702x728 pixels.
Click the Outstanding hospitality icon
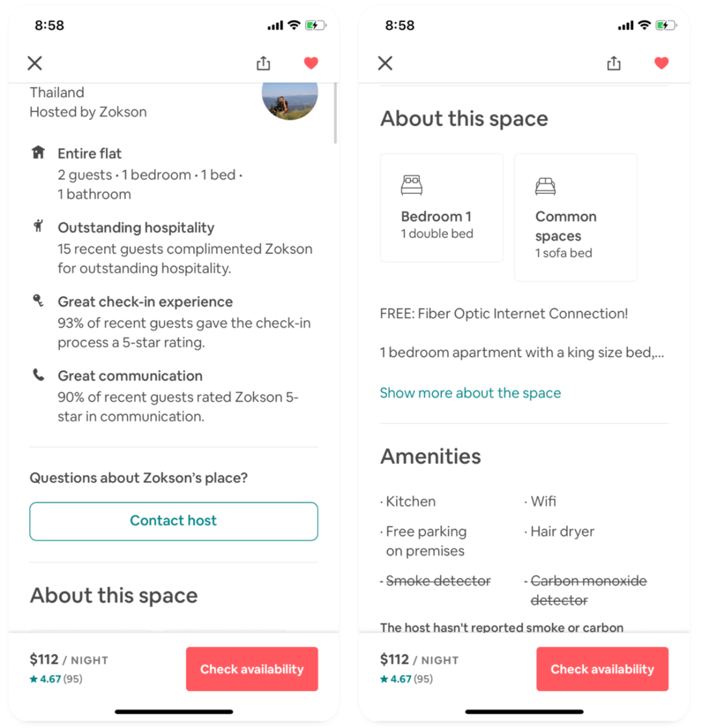[38, 227]
